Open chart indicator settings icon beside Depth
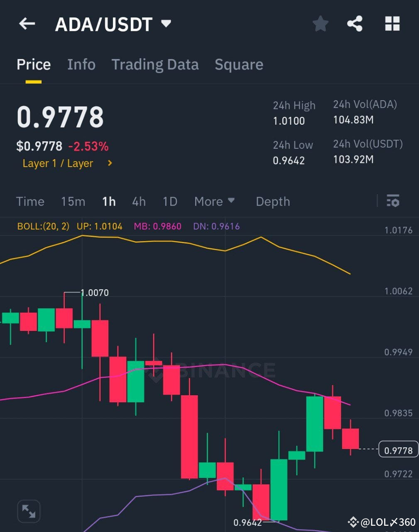419x532 pixels. (392, 201)
